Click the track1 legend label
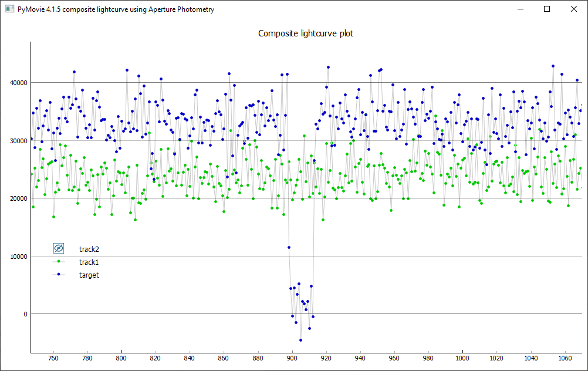 (89, 262)
